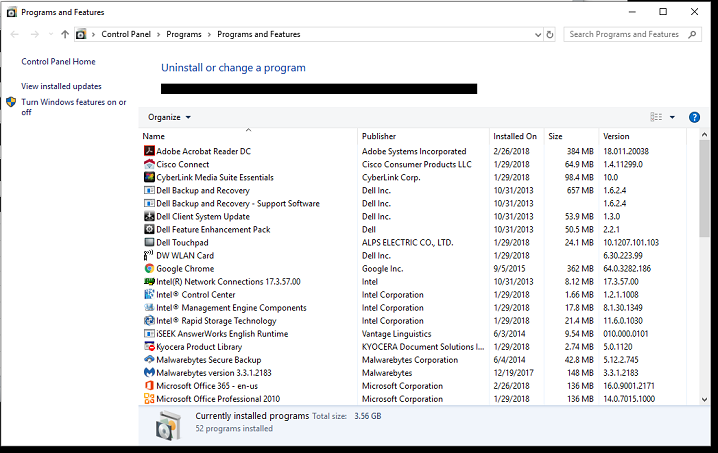The width and height of the screenshot is (718, 453).
Task: Open help with the blue question mark
Action: (694, 117)
